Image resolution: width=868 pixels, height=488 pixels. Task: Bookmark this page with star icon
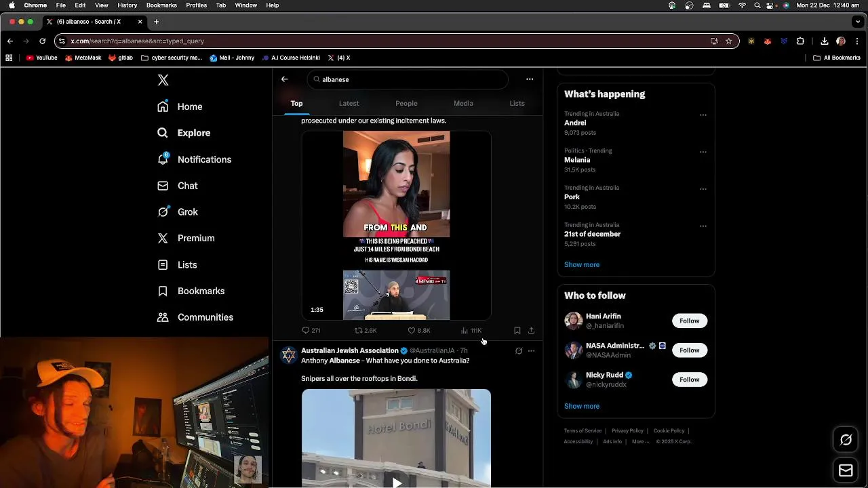click(729, 41)
